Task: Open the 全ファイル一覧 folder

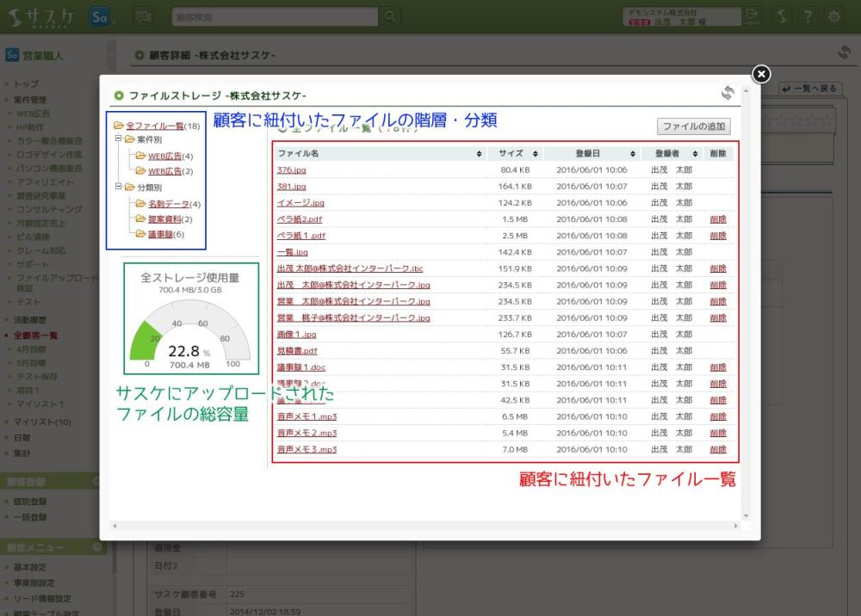Action: (x=154, y=126)
